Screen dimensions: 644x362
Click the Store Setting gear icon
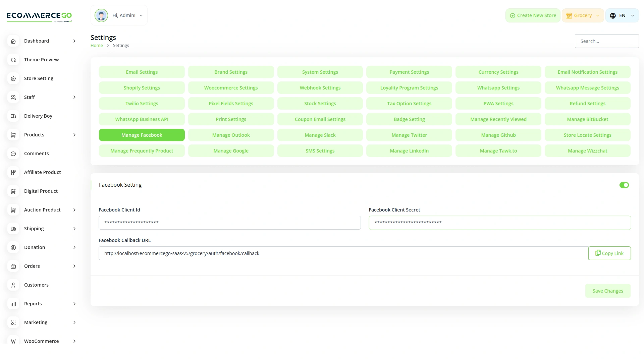(13, 78)
